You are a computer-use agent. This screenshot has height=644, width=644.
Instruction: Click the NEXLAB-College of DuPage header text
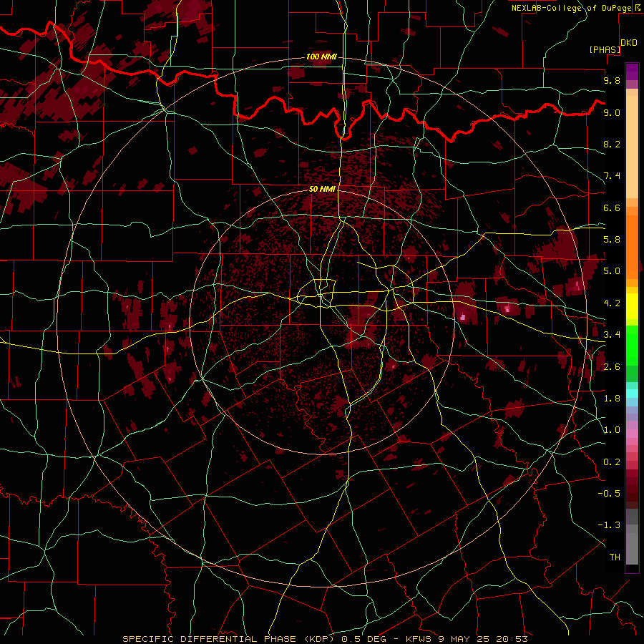click(573, 8)
